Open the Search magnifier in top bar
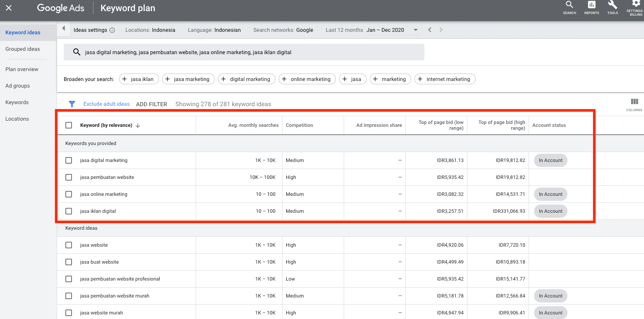 tap(569, 5)
